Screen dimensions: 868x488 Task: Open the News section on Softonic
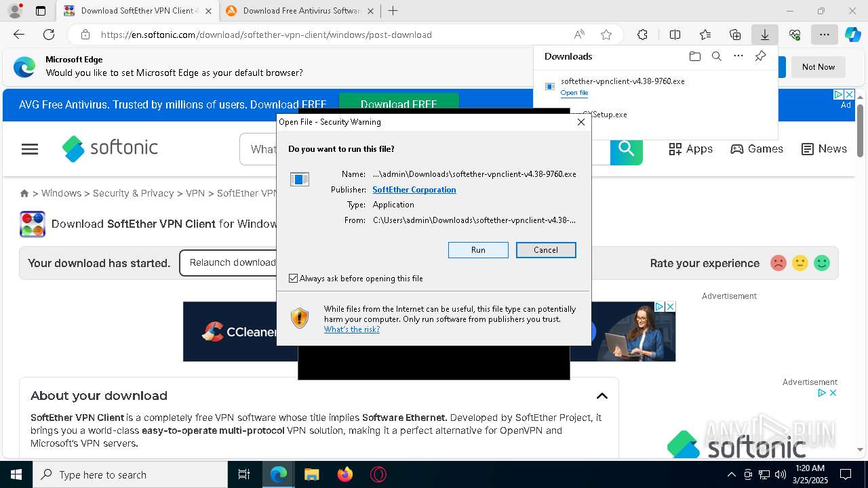pos(824,149)
